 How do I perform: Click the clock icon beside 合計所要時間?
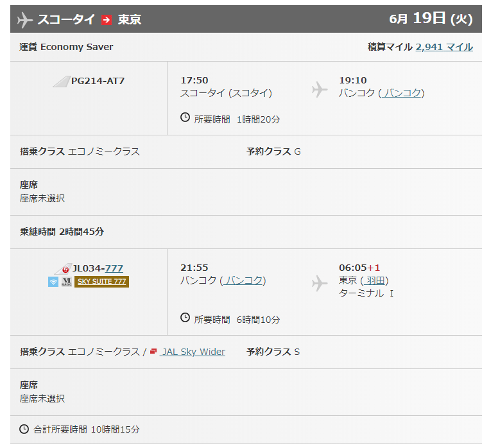tap(24, 429)
